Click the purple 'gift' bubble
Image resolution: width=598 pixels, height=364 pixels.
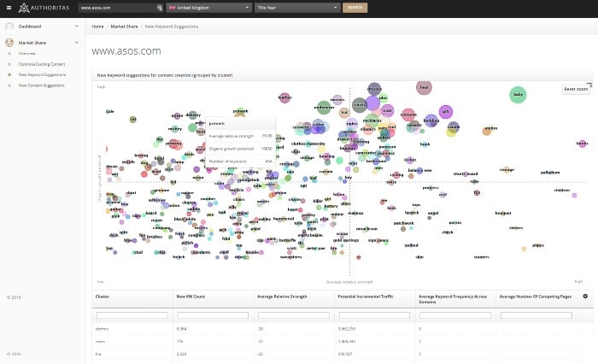[445, 112]
